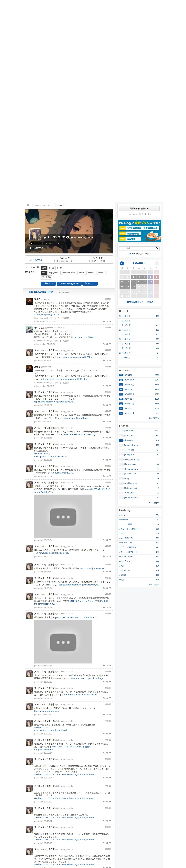186x868 pixels.
Task: Click the profile avatar on the header
Action: pyautogui.click(x=35, y=234)
